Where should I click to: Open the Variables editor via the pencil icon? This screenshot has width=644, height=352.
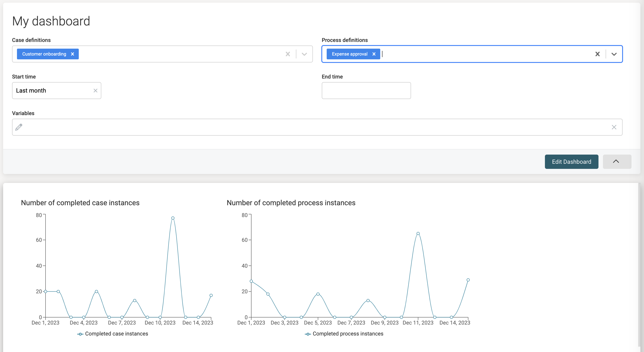click(19, 127)
